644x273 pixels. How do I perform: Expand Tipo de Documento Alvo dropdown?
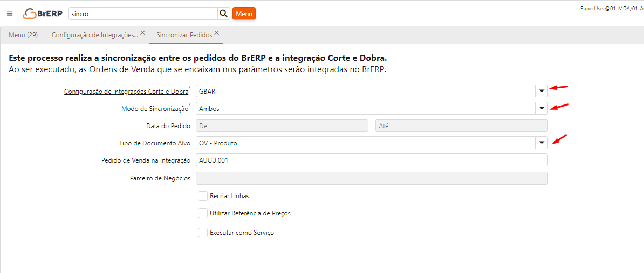pyautogui.click(x=542, y=143)
